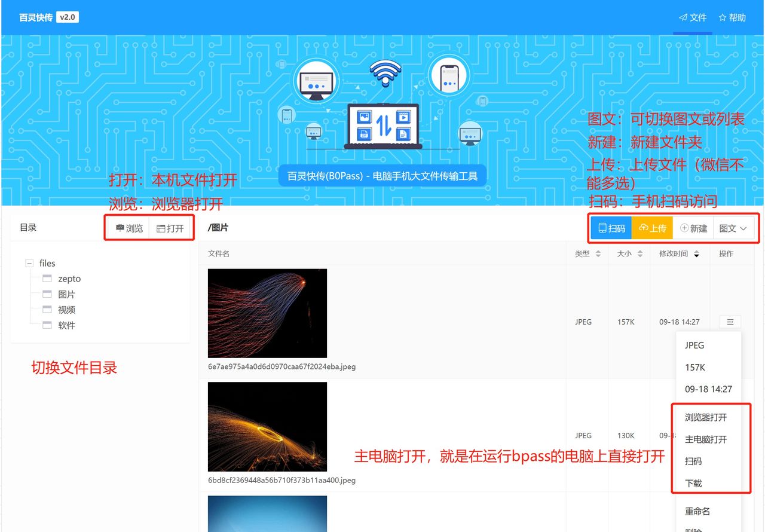Click the banner caption 百灵快传(B0Pass) - 电脑手机大文件传输工具
The image size is (765, 532).
point(382,176)
